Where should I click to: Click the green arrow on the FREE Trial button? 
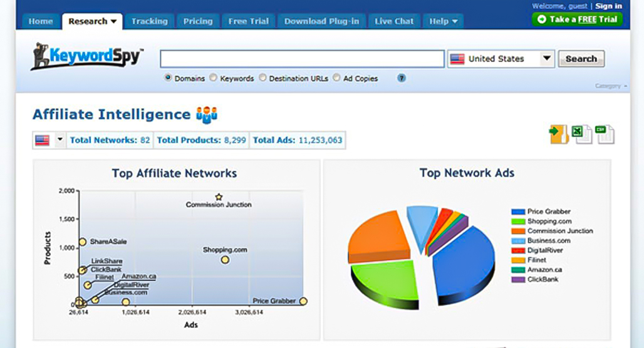[x=542, y=19]
